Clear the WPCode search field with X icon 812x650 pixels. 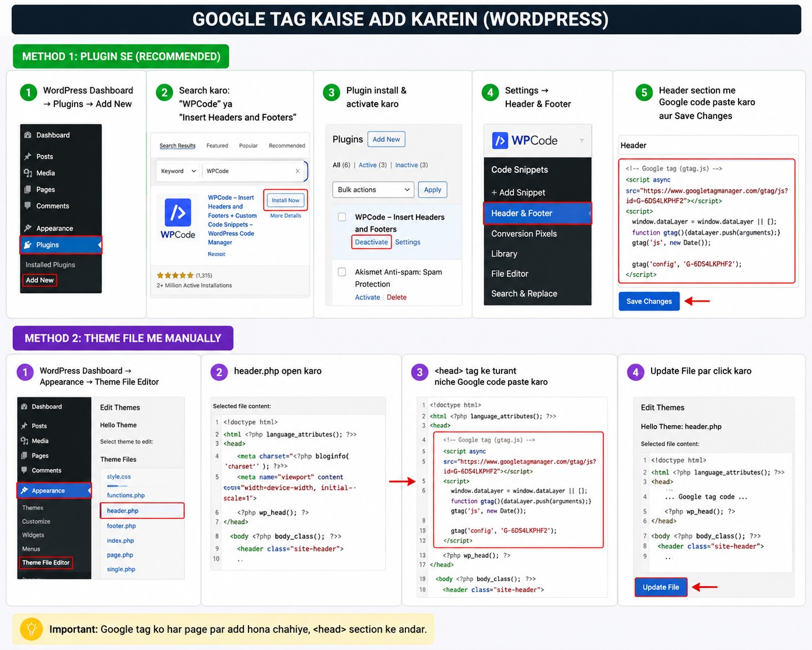pyautogui.click(x=298, y=171)
